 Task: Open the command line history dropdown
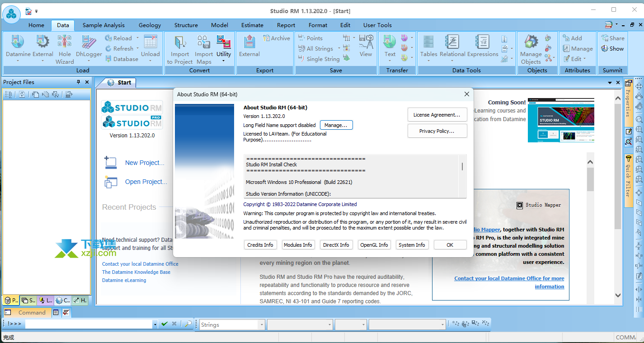click(x=155, y=324)
